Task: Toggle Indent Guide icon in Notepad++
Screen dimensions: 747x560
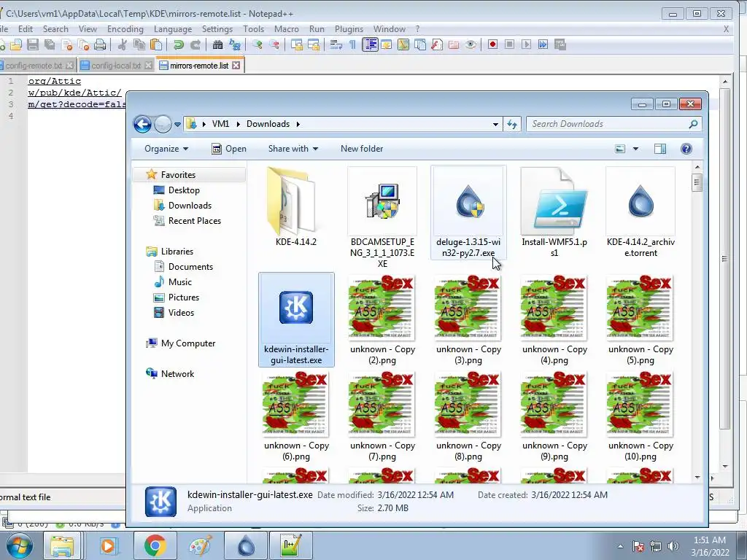Action: pos(370,44)
